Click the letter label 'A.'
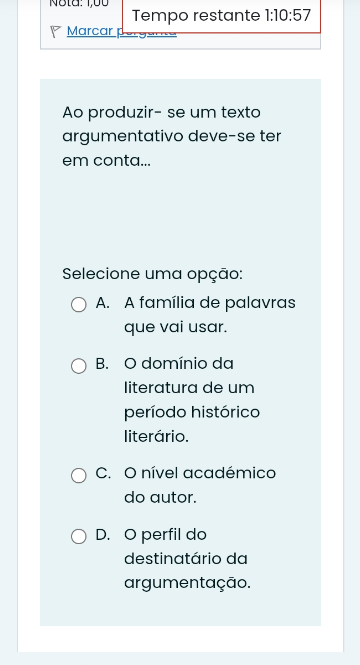 click(103, 303)
